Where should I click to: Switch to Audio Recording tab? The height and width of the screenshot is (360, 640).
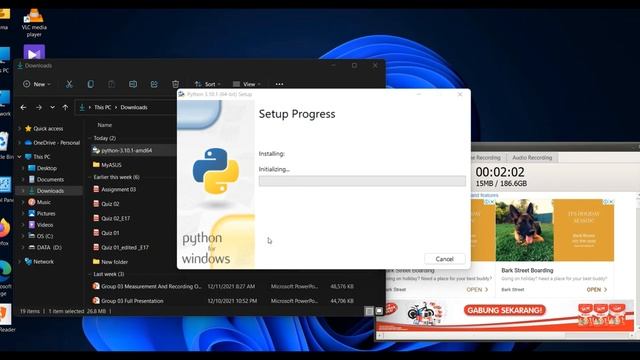(532, 158)
